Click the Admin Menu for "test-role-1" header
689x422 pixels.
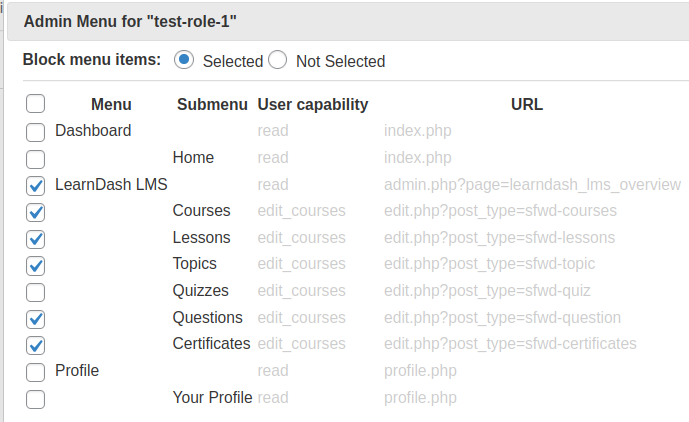pyautogui.click(x=130, y=21)
